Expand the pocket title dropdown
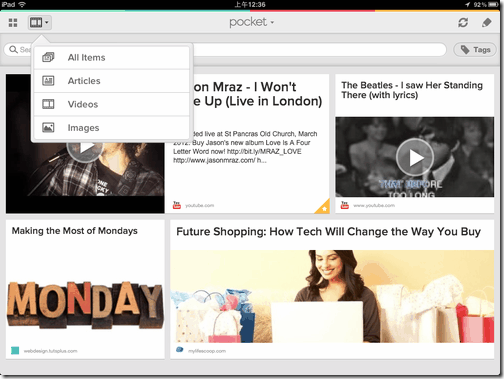The height and width of the screenshot is (379, 504). point(252,22)
